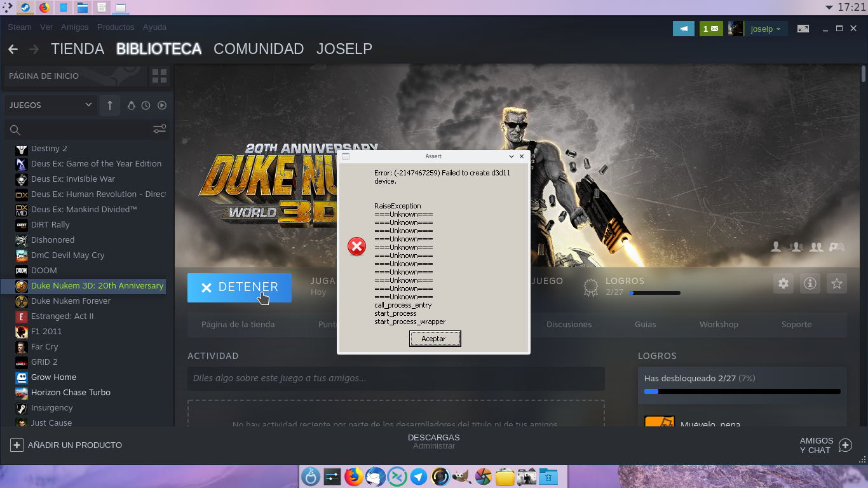Go back with the Steam back arrow
The height and width of the screenshot is (488, 868).
pos(13,49)
